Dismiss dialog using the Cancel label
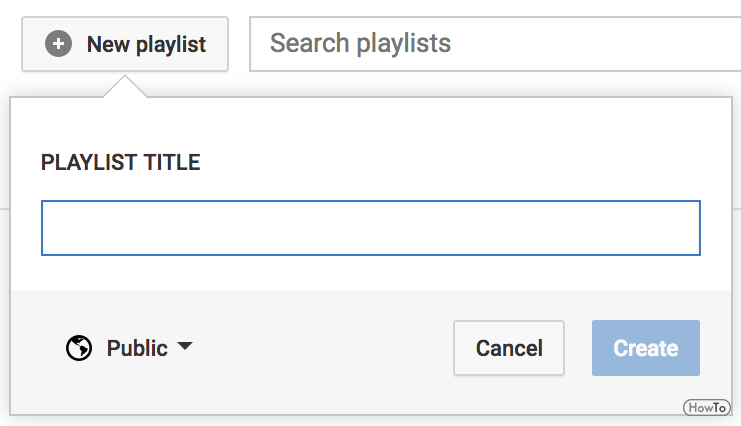Screen dimensions: 741x426 point(509,348)
